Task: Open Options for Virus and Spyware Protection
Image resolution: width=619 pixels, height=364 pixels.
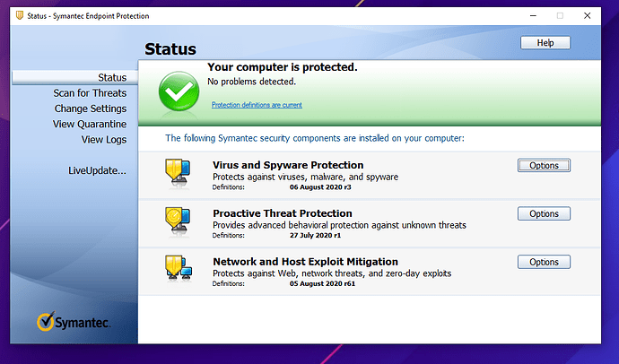Action: (x=544, y=165)
